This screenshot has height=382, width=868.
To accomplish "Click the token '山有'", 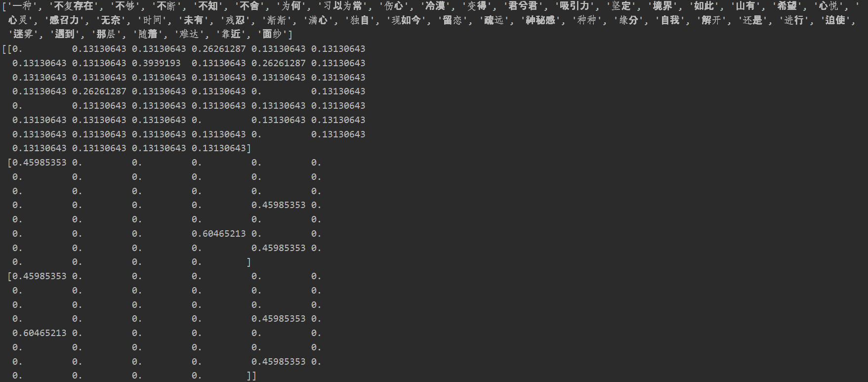I will click(x=745, y=6).
